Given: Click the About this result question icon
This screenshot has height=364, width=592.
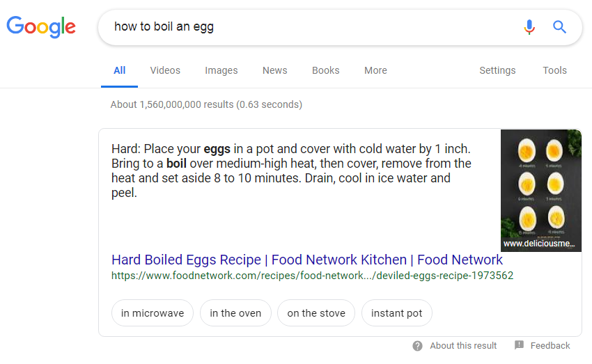Looking at the screenshot, I should 417,345.
